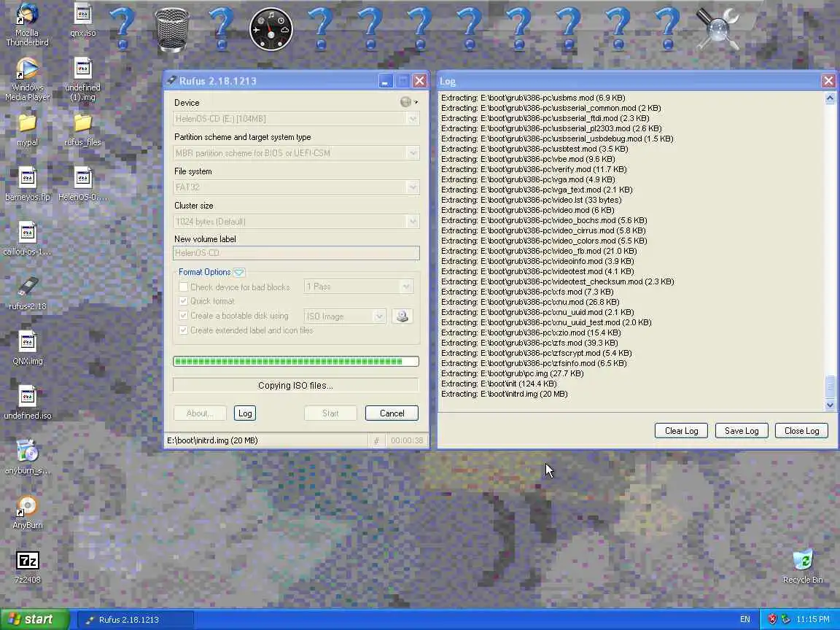The image size is (840, 630).
Task: Click log line for zfs.mod (39.3 KB)
Action: pos(529,343)
